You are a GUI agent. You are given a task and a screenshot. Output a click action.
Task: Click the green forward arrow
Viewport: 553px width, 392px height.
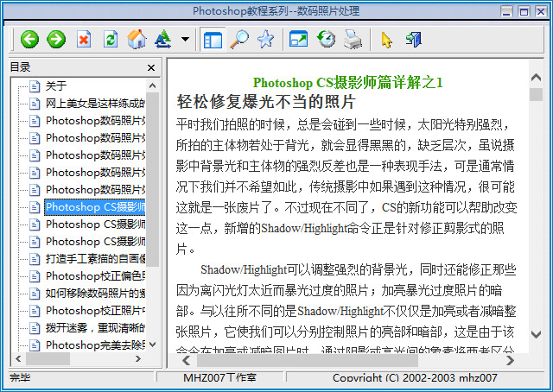click(x=56, y=39)
